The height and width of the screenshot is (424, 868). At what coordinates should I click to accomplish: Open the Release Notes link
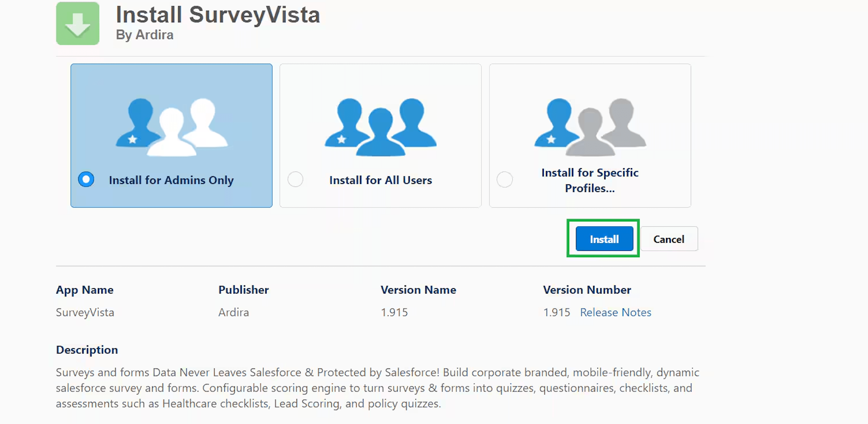(x=615, y=312)
